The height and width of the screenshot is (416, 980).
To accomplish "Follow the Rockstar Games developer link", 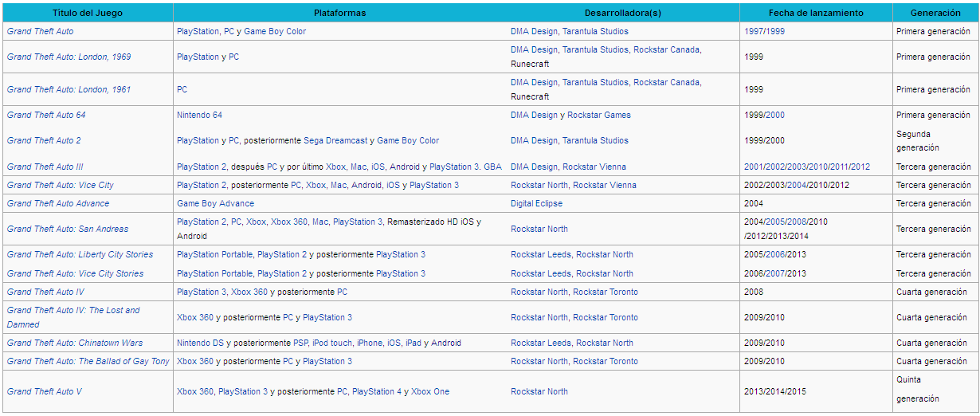I will pyautogui.click(x=599, y=115).
